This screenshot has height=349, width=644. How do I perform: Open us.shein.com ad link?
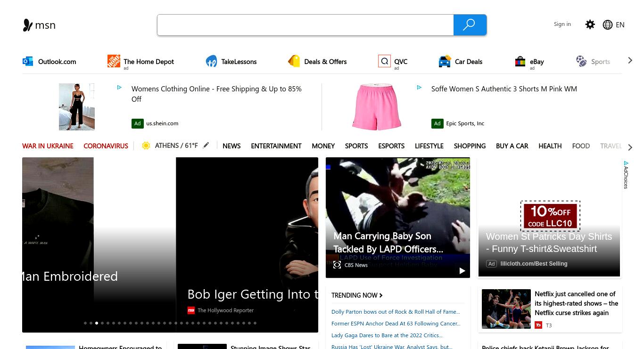pyautogui.click(x=162, y=123)
